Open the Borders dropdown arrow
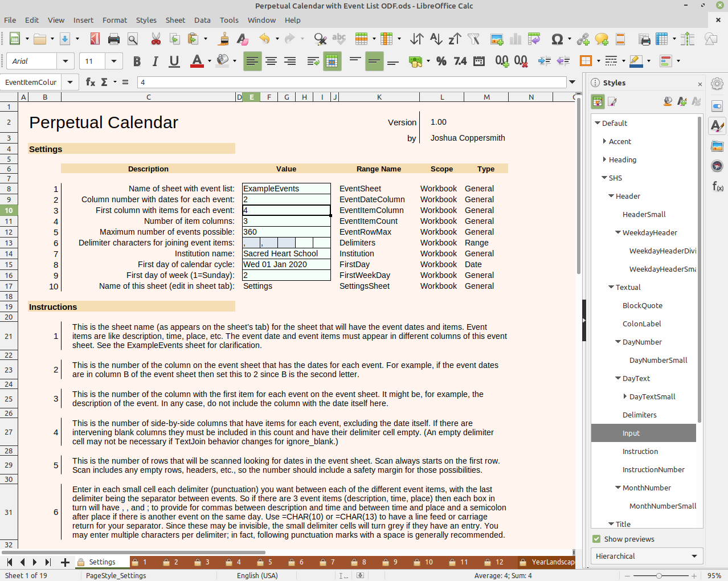Viewport: 728px width, 581px height. [x=598, y=61]
